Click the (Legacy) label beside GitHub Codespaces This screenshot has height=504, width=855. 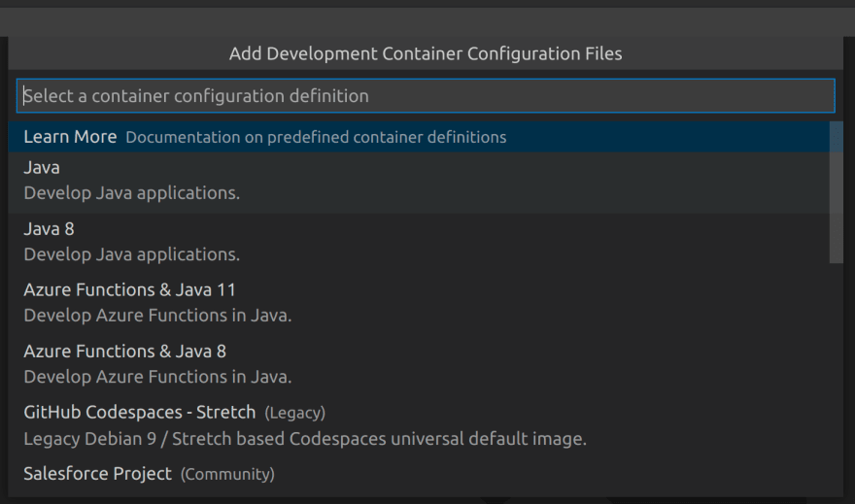295,413
